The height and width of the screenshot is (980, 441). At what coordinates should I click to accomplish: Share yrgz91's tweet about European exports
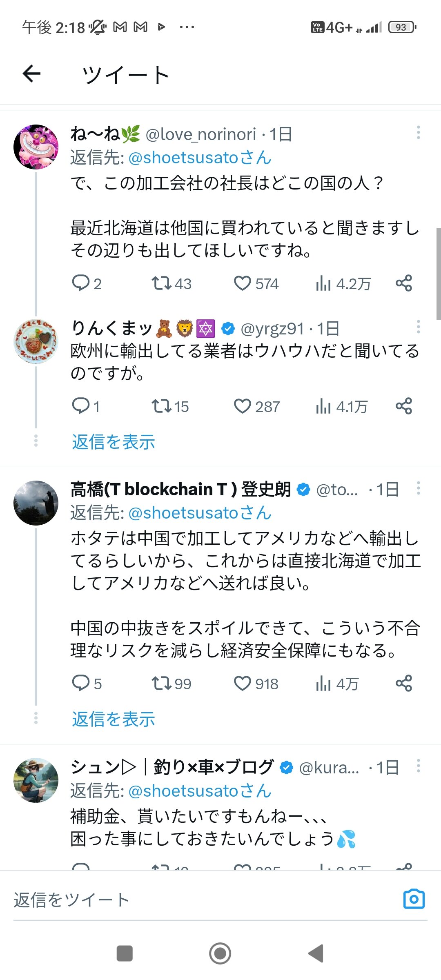pyautogui.click(x=403, y=406)
